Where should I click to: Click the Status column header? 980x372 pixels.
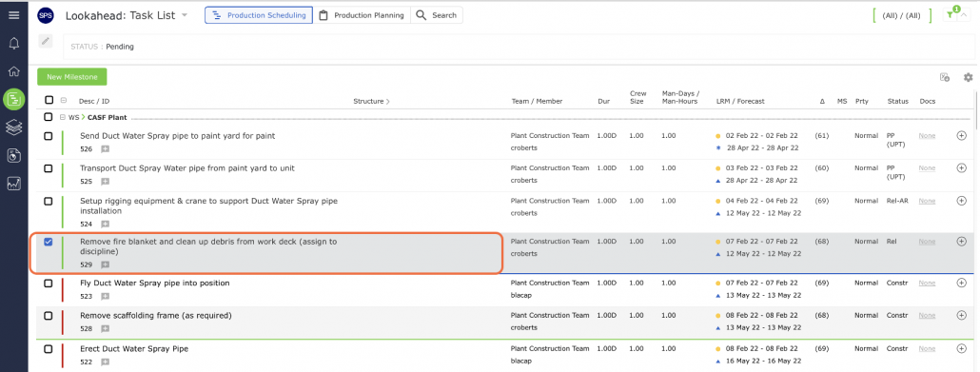click(x=897, y=101)
